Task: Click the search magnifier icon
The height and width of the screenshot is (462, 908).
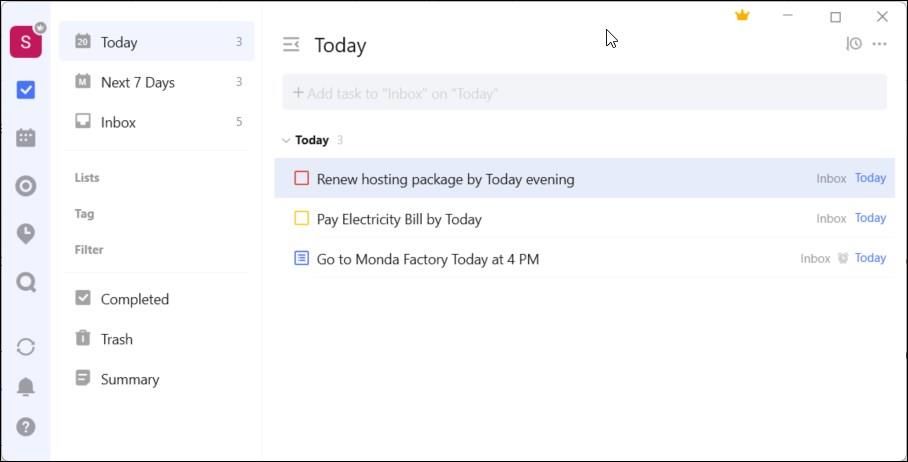Action: coord(26,283)
